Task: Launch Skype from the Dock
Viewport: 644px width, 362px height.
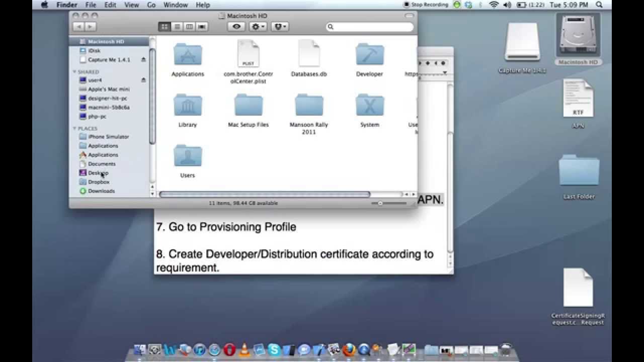Action: pos(274,350)
